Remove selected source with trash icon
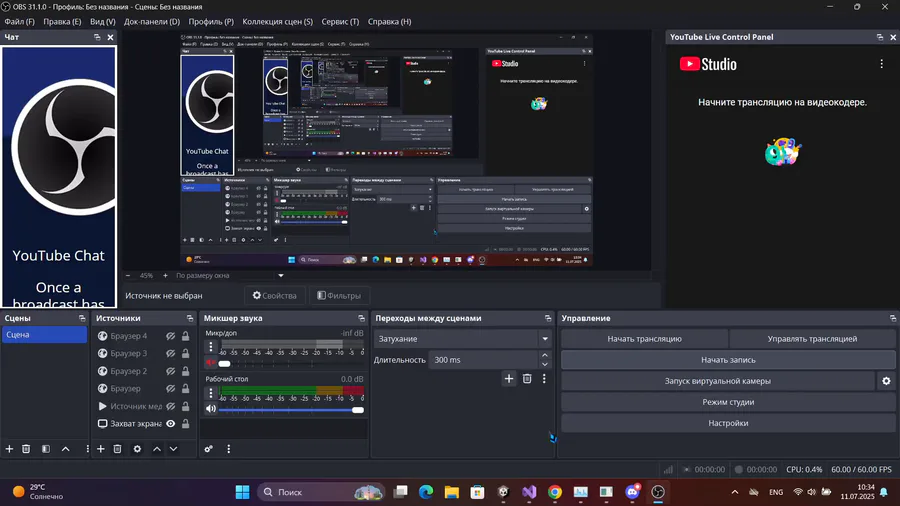Image resolution: width=900 pixels, height=506 pixels. pyautogui.click(x=117, y=449)
